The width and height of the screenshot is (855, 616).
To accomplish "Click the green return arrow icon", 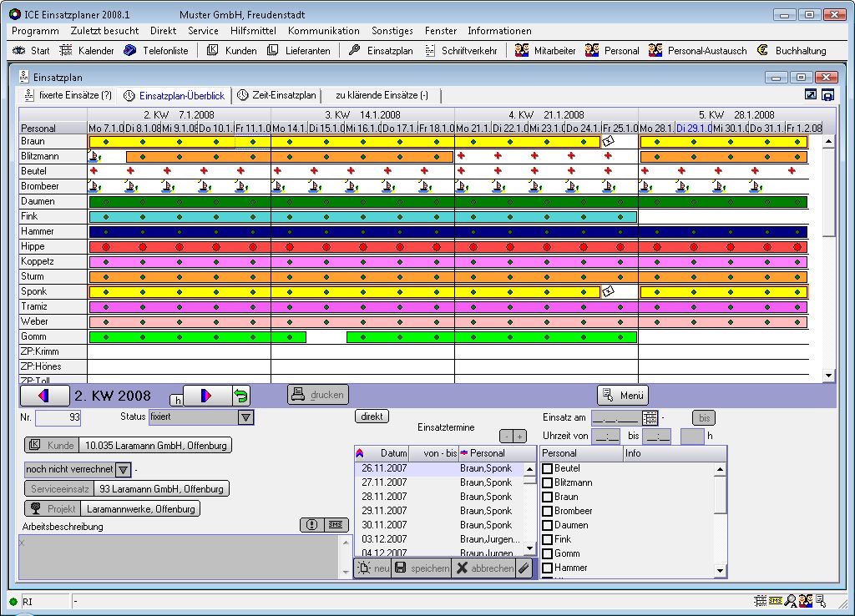I will [240, 395].
